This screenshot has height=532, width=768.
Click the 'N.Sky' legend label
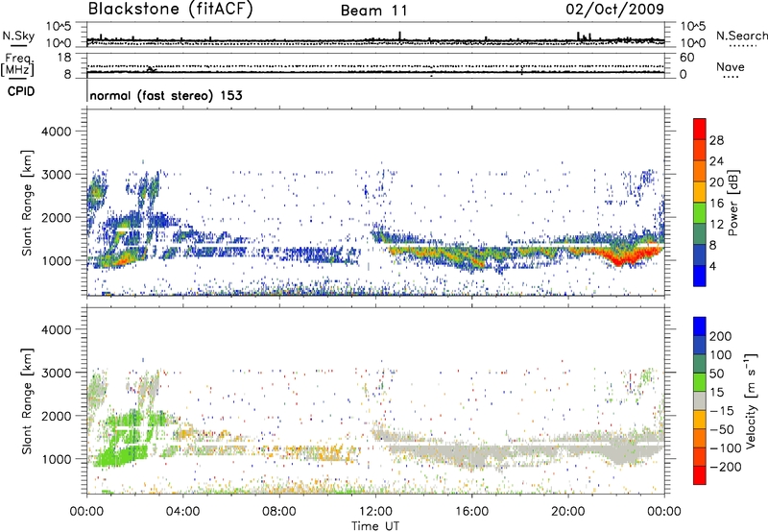pos(18,36)
